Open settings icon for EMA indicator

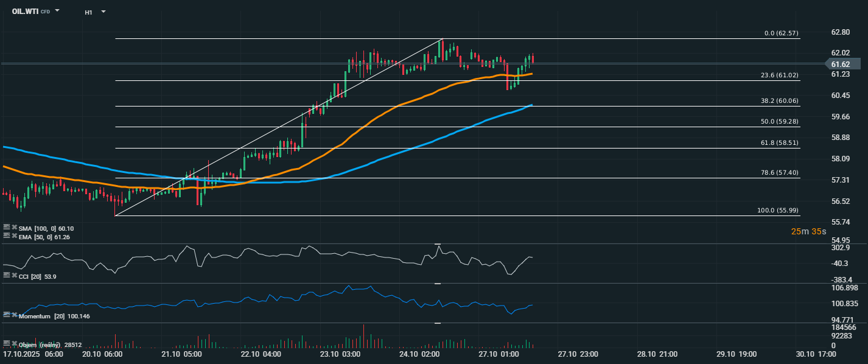[x=6, y=236]
